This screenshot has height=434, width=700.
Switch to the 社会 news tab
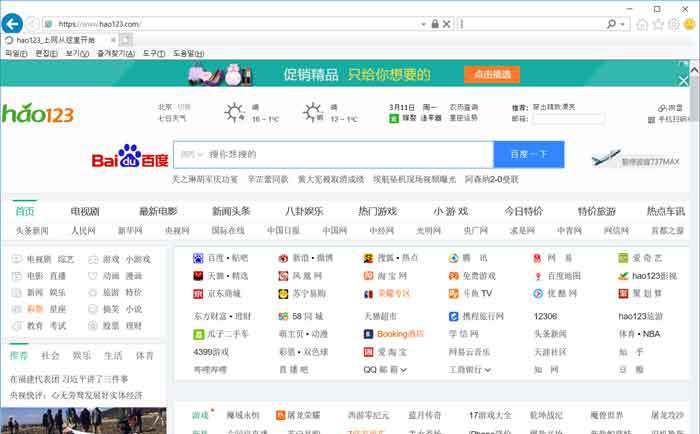[x=50, y=356]
